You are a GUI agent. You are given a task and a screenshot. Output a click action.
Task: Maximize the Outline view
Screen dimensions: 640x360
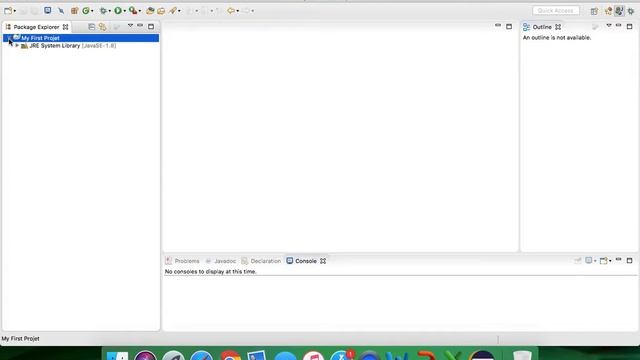click(629, 27)
